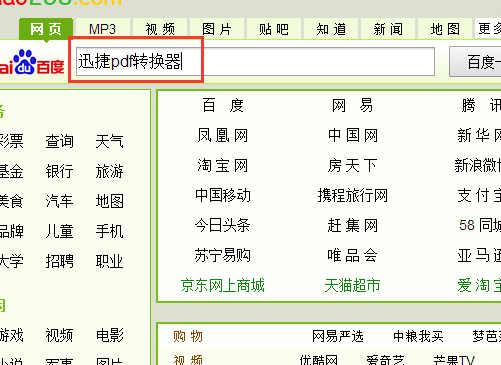This screenshot has width=501, height=365.
Task: Open the 百度 site link
Action: coord(223,105)
